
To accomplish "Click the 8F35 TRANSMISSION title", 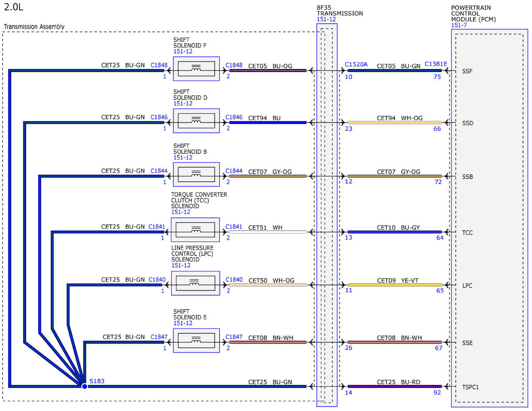I will (340, 11).
